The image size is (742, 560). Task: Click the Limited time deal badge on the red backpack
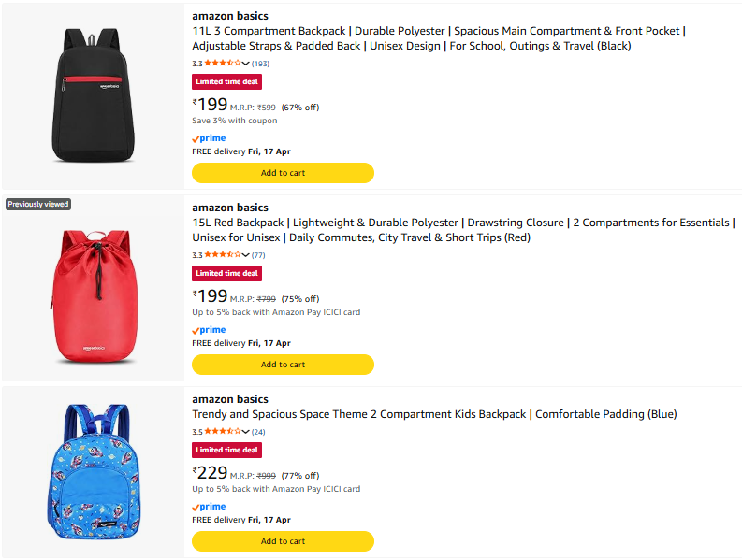[226, 273]
